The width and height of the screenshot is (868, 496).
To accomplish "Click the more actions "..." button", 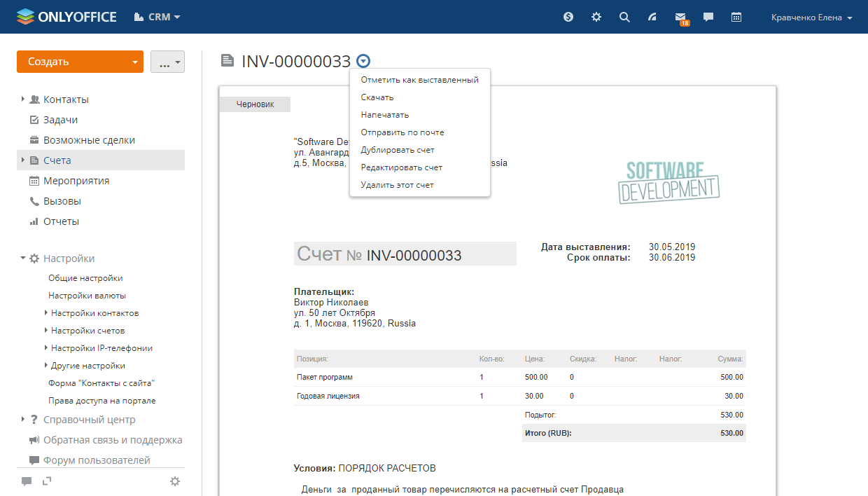I will [x=167, y=62].
